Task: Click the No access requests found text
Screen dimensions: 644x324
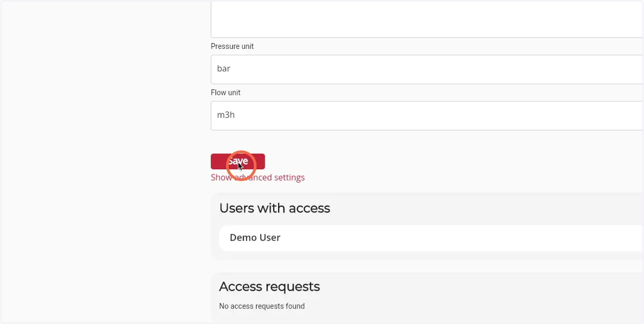Action: pos(262,306)
